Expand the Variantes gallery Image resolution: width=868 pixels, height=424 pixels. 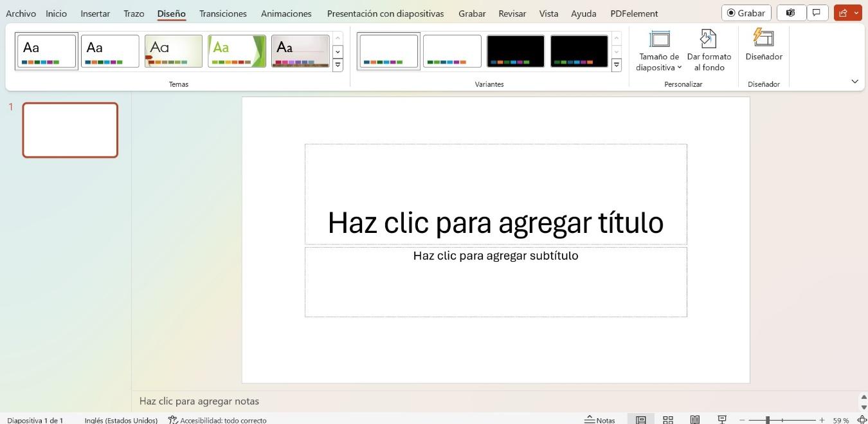616,64
